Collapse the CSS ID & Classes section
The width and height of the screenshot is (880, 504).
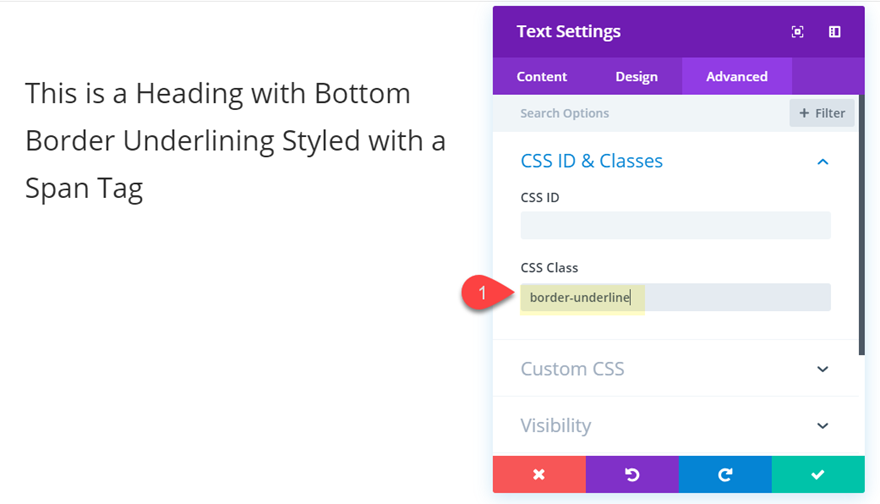(822, 162)
